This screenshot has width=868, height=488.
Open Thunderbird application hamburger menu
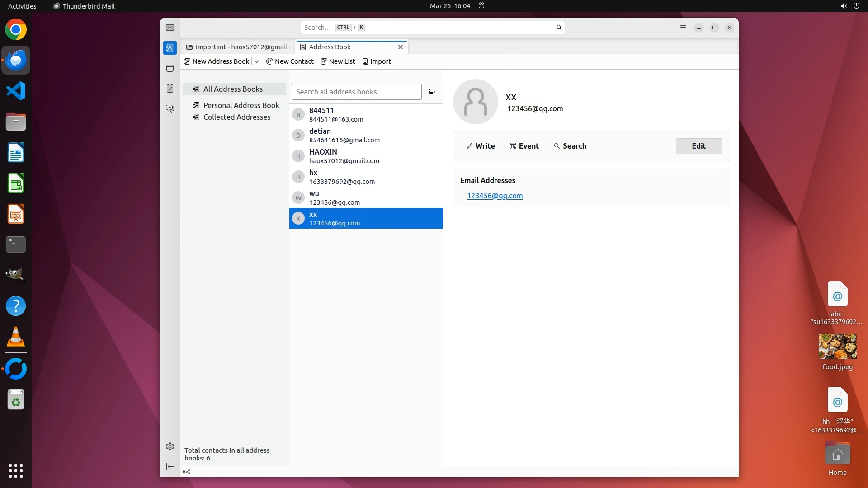click(683, 28)
